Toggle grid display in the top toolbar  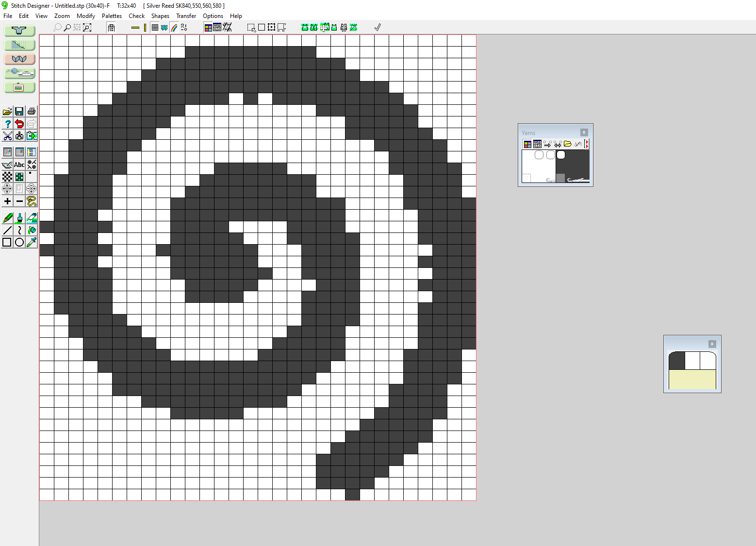point(155,28)
